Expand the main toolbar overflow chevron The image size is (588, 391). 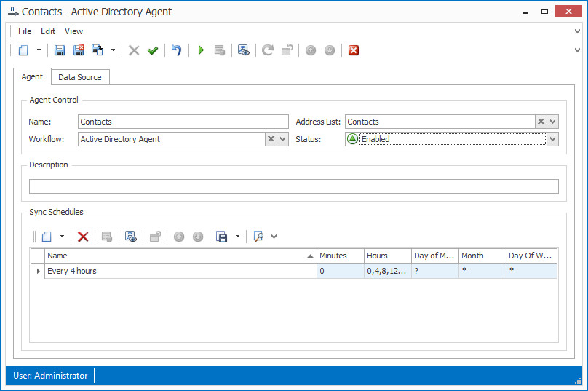click(578, 50)
